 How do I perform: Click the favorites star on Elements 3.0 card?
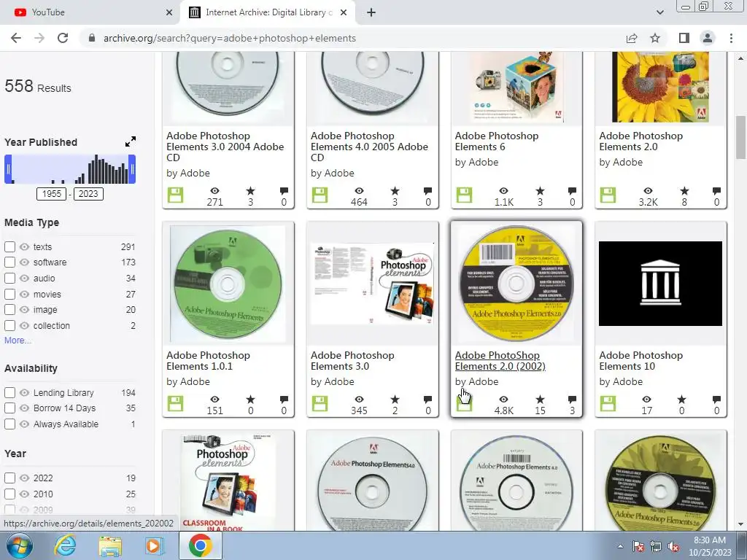coord(395,400)
